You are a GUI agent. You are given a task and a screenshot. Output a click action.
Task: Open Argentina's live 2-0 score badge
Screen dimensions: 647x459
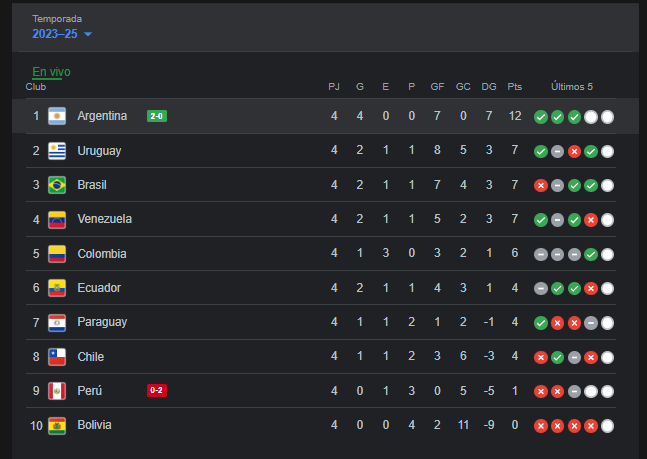coord(157,116)
